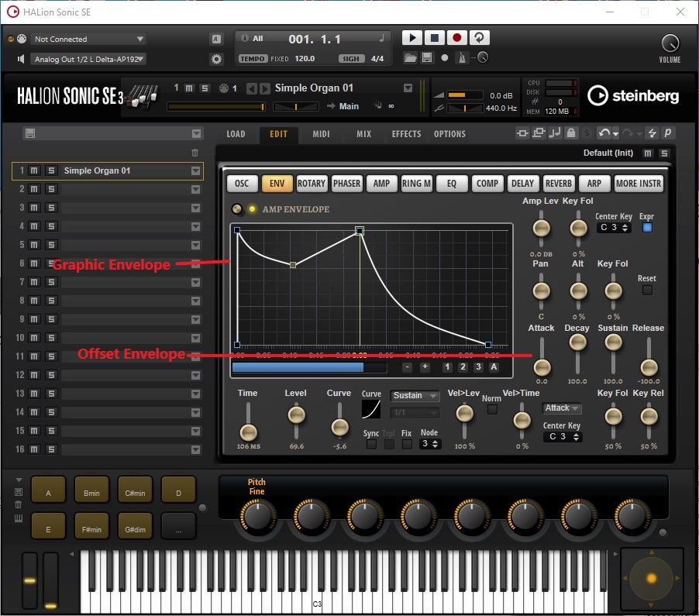The image size is (699, 616).
Task: Open the REVERB page button
Action: point(559,183)
